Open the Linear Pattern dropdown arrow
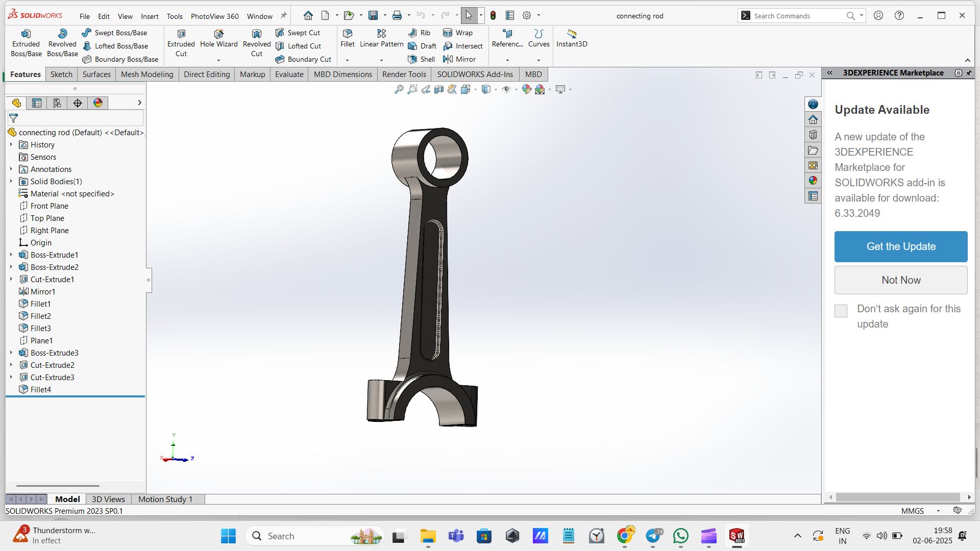Screen dimensions: 980x551 381,60
